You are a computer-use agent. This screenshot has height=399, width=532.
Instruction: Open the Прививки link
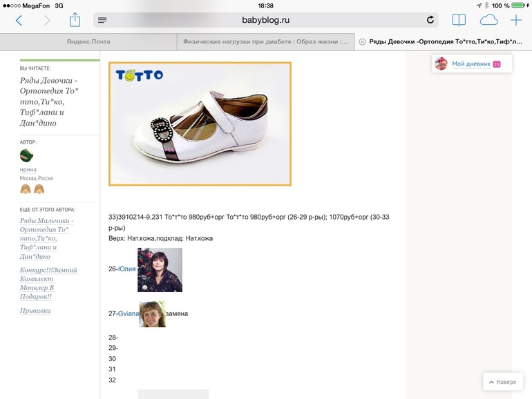point(35,311)
